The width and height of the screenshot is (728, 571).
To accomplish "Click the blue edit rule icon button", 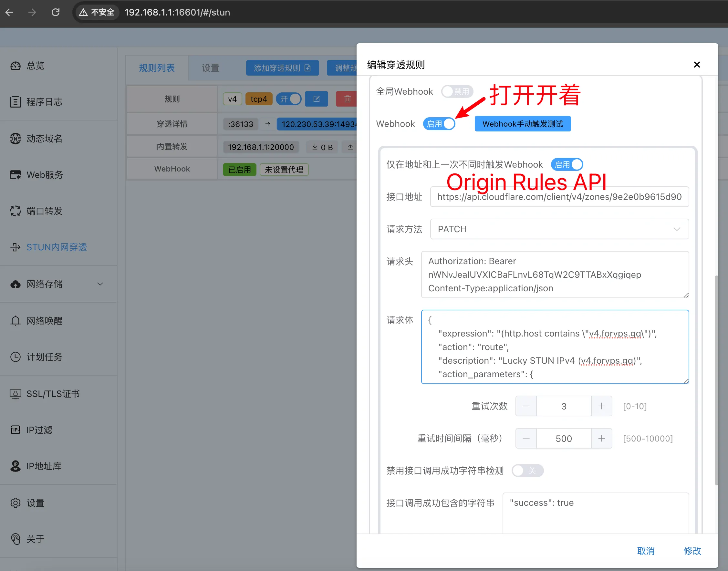I will (x=316, y=99).
